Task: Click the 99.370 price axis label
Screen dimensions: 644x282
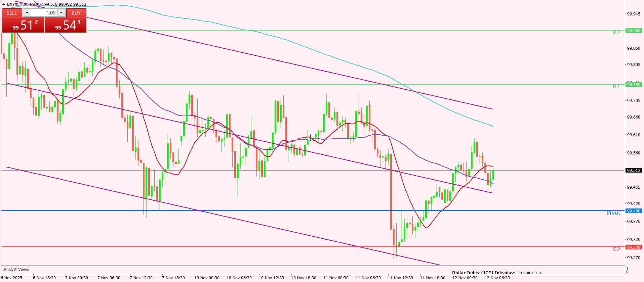Action: click(x=634, y=221)
